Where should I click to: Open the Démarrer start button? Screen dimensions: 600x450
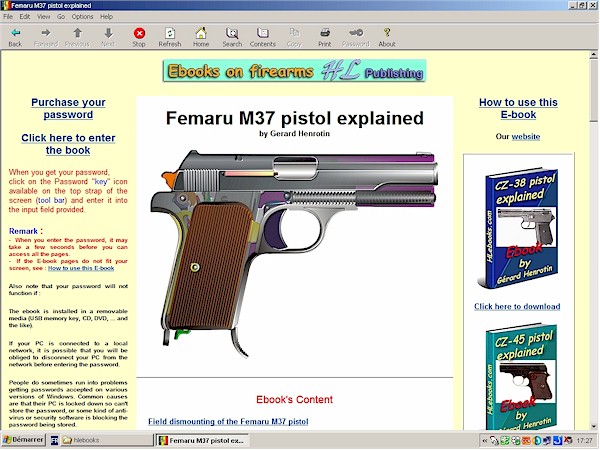(24, 440)
